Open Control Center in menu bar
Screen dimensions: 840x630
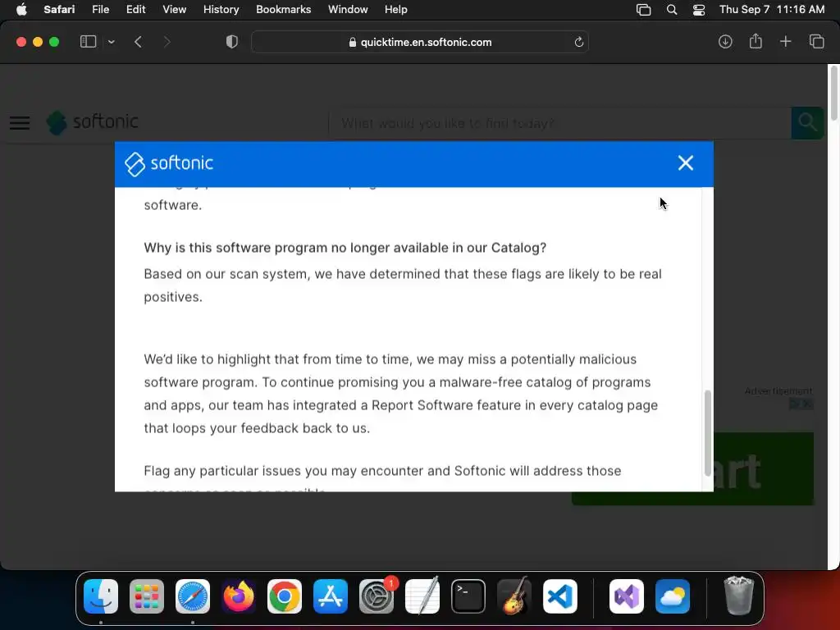(x=699, y=10)
